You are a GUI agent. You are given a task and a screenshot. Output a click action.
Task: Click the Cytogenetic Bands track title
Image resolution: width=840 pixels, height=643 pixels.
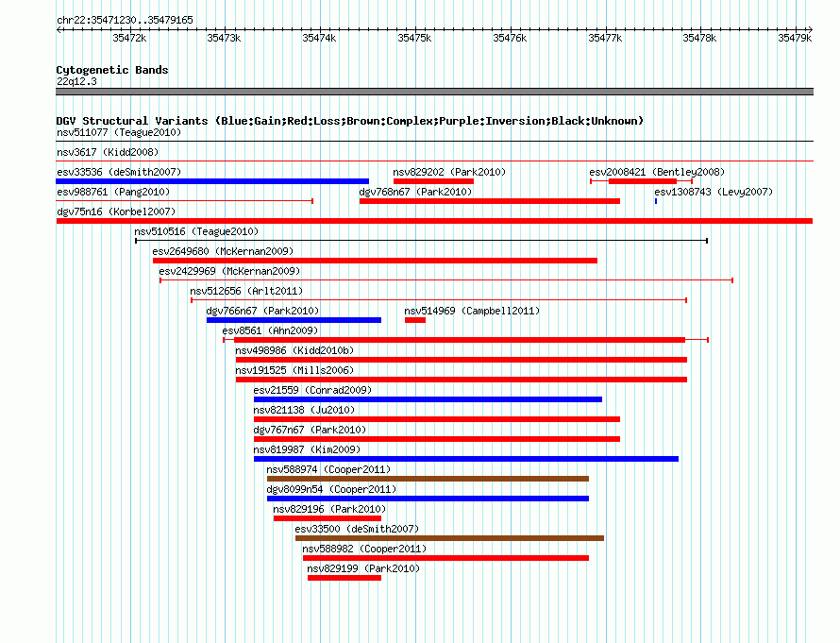pos(112,70)
